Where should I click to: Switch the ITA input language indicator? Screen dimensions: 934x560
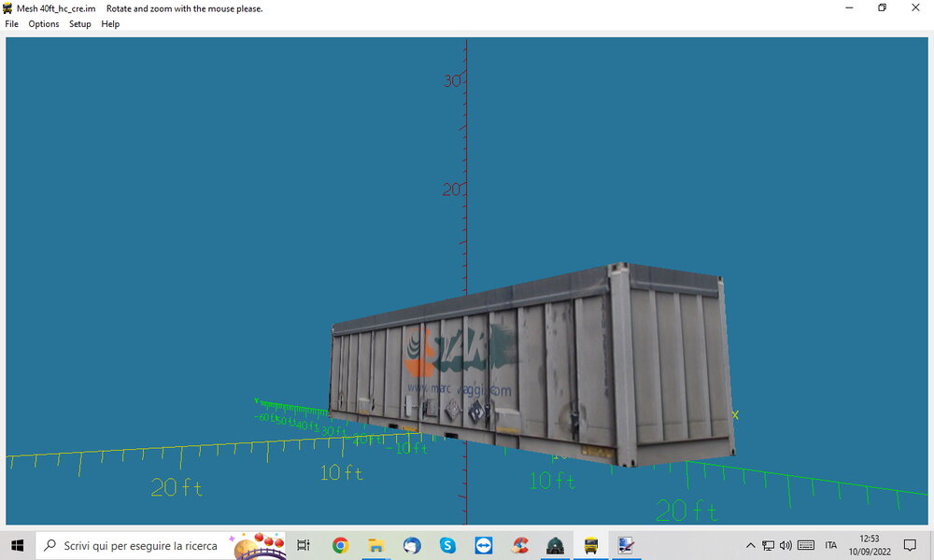831,545
